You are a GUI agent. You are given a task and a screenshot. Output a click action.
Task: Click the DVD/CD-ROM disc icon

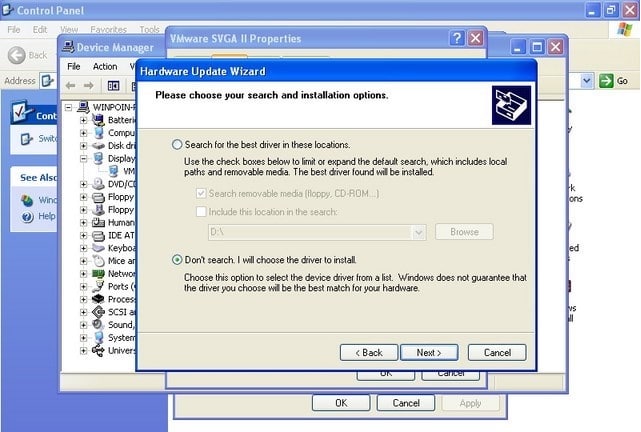click(98, 184)
